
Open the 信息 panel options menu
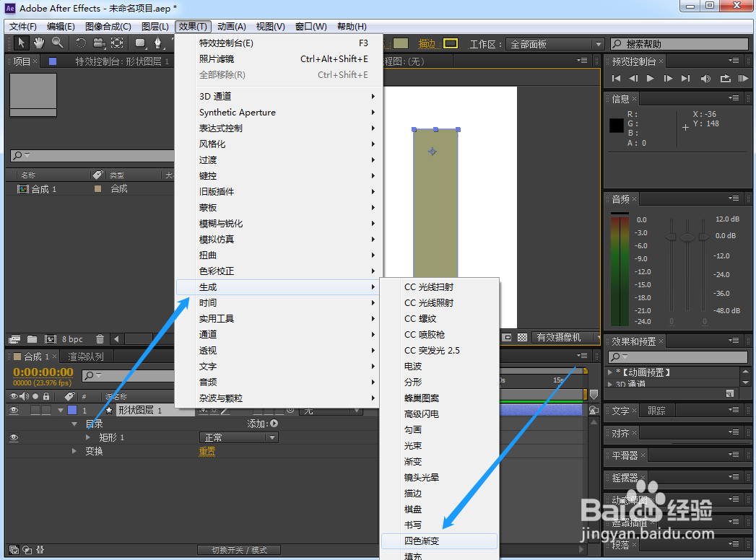pyautogui.click(x=734, y=98)
